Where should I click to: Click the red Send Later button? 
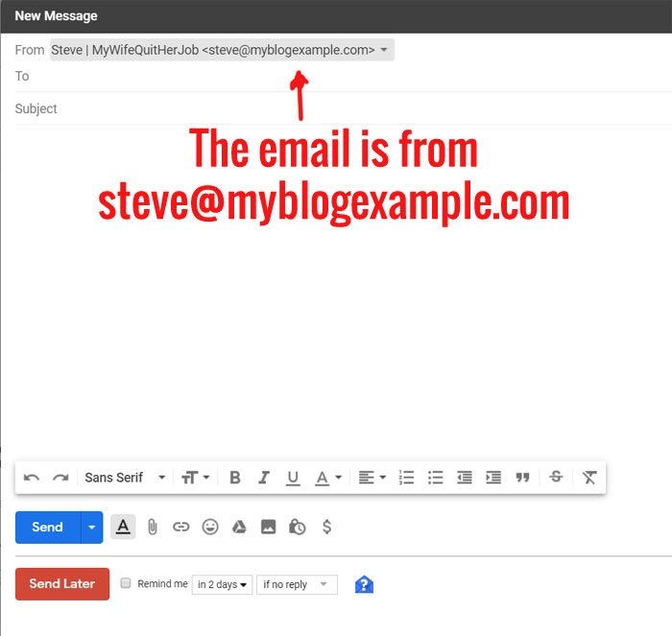62,584
